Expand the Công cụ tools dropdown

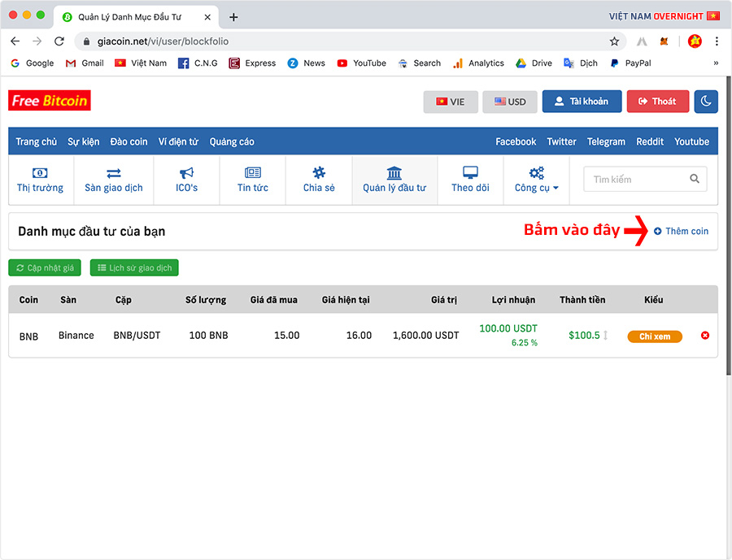pyautogui.click(x=536, y=180)
